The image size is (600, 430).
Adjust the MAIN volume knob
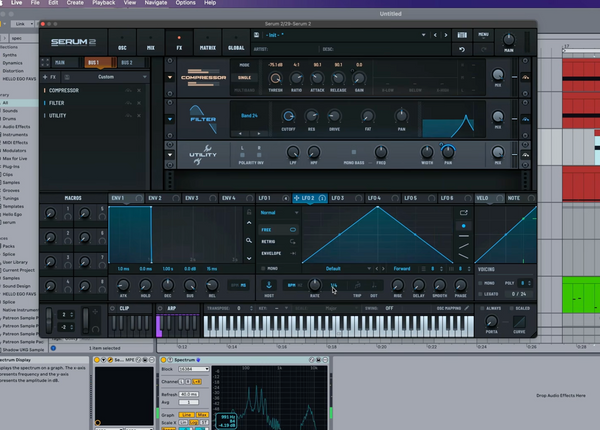coord(509,39)
